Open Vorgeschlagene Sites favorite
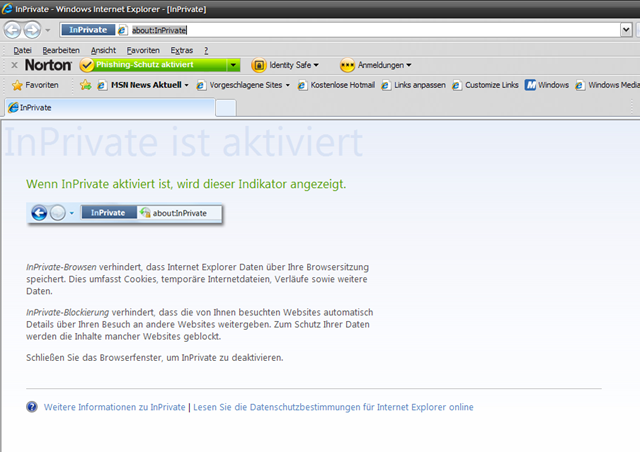The width and height of the screenshot is (640, 452). tap(246, 85)
